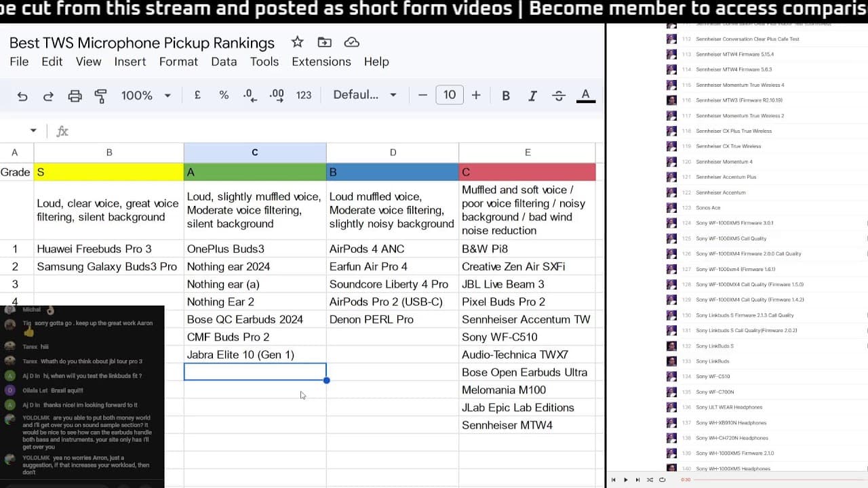868x488 pixels.
Task: Open the Help menu
Action: 376,62
